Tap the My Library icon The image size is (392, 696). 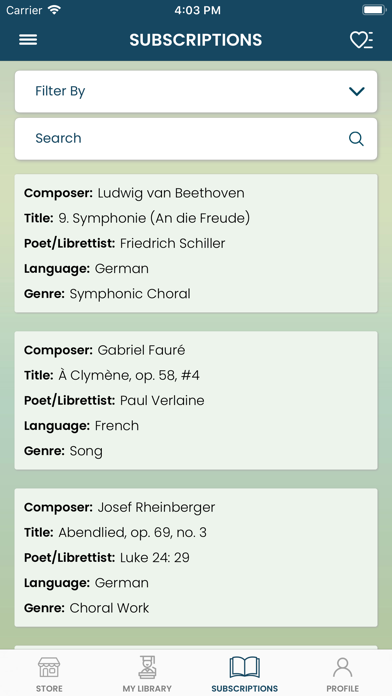[x=147, y=667]
